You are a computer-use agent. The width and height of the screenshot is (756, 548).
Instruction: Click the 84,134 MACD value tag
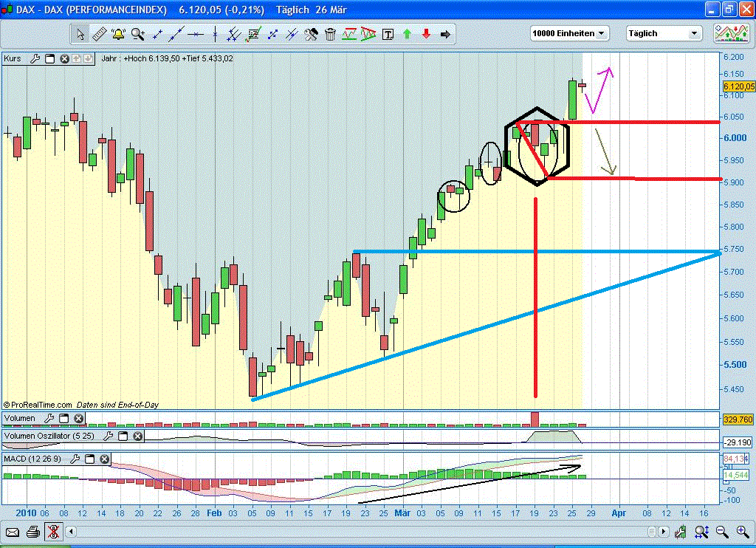[736, 459]
